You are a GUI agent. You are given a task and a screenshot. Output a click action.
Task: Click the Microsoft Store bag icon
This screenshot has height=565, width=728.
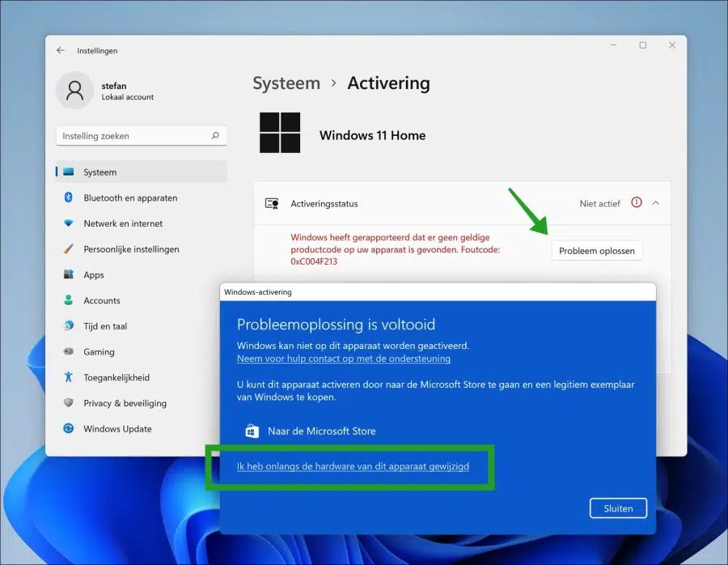[x=252, y=431]
